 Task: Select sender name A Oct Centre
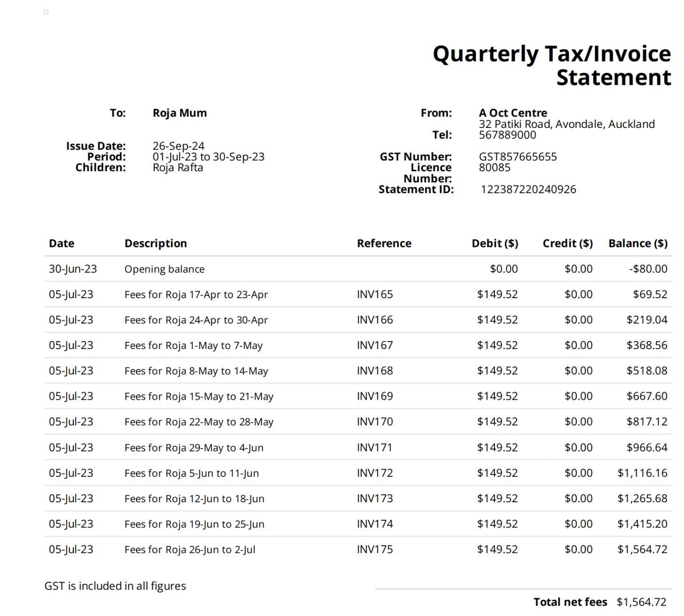click(513, 113)
